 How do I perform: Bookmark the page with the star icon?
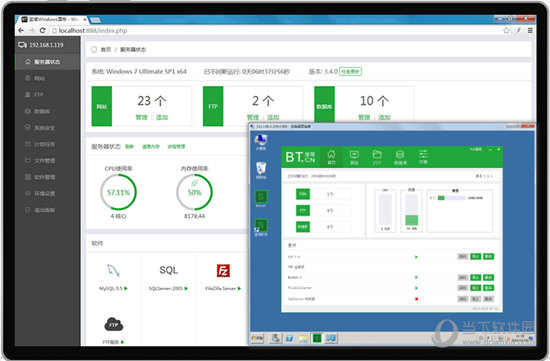(506, 31)
